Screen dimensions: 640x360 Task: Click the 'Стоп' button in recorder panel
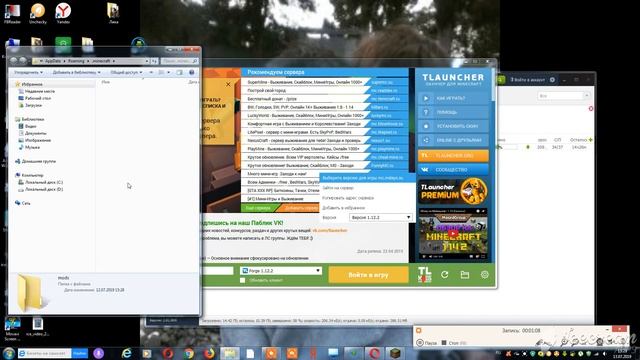click(x=454, y=343)
